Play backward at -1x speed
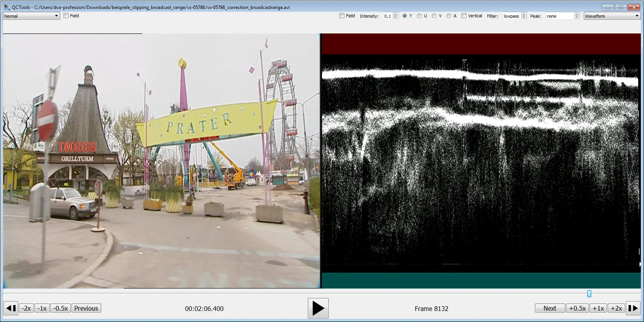 point(42,308)
